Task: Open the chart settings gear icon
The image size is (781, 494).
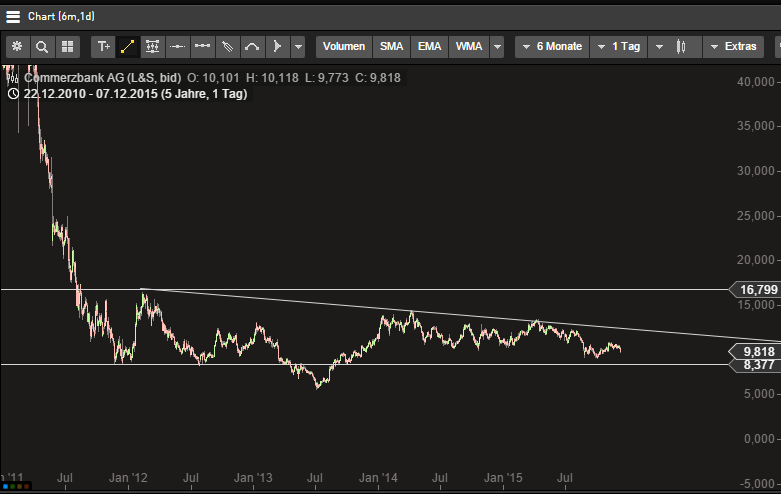Action: [x=17, y=47]
